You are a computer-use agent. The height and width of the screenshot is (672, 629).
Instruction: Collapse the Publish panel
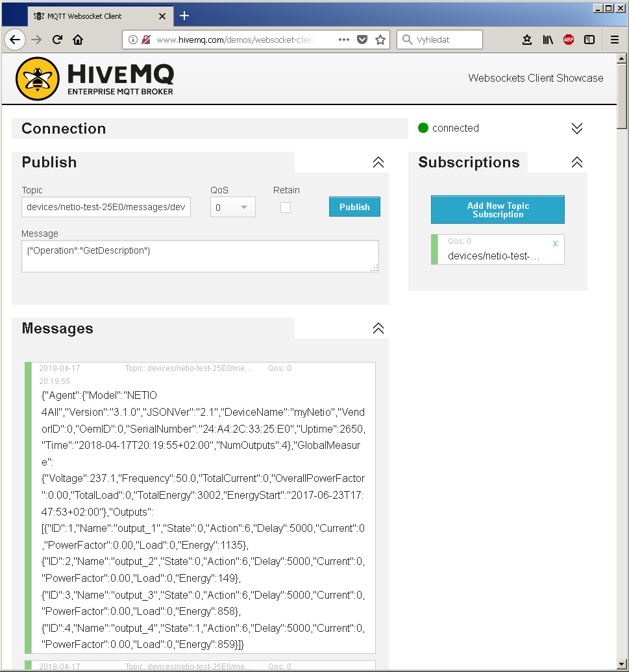[378, 162]
